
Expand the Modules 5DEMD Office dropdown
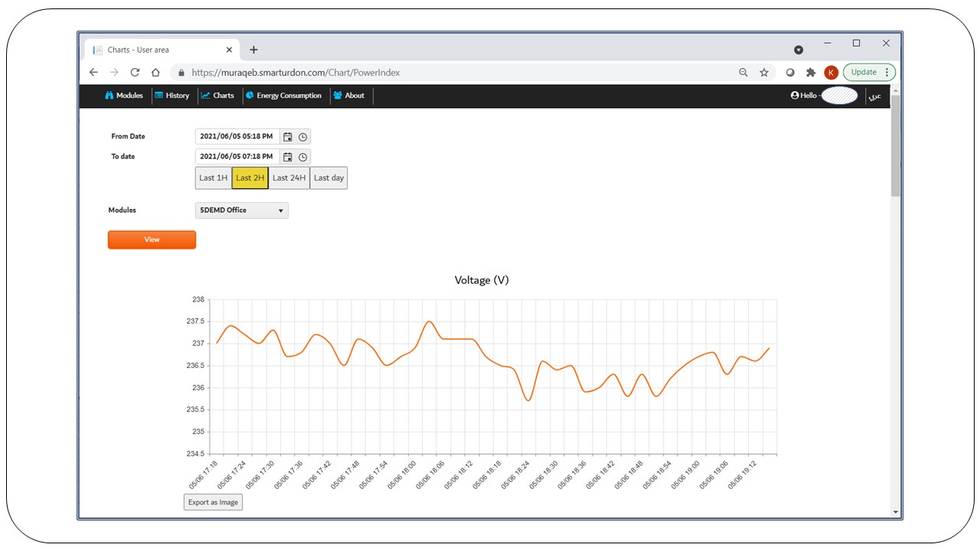pos(242,210)
